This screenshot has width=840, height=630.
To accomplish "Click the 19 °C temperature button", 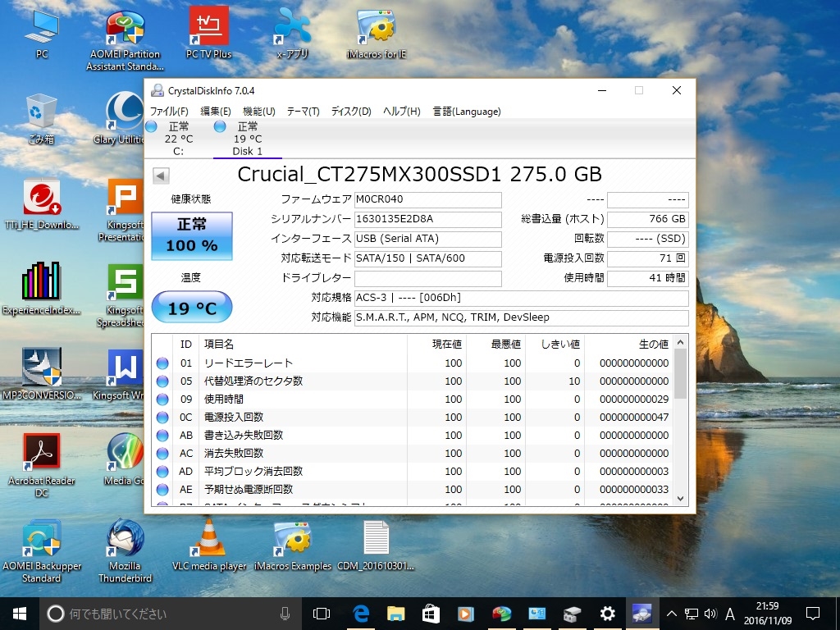I will [x=192, y=308].
